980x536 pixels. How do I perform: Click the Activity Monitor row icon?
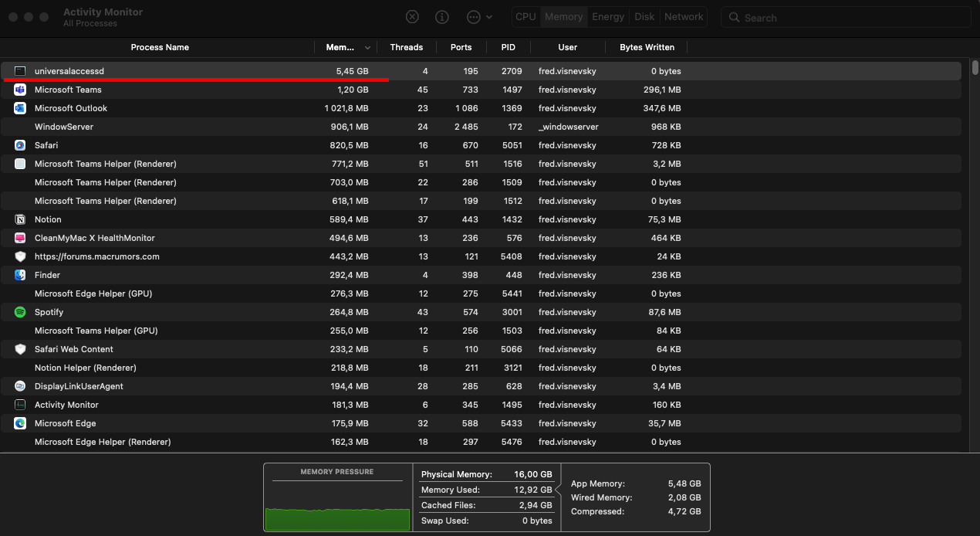coord(20,405)
